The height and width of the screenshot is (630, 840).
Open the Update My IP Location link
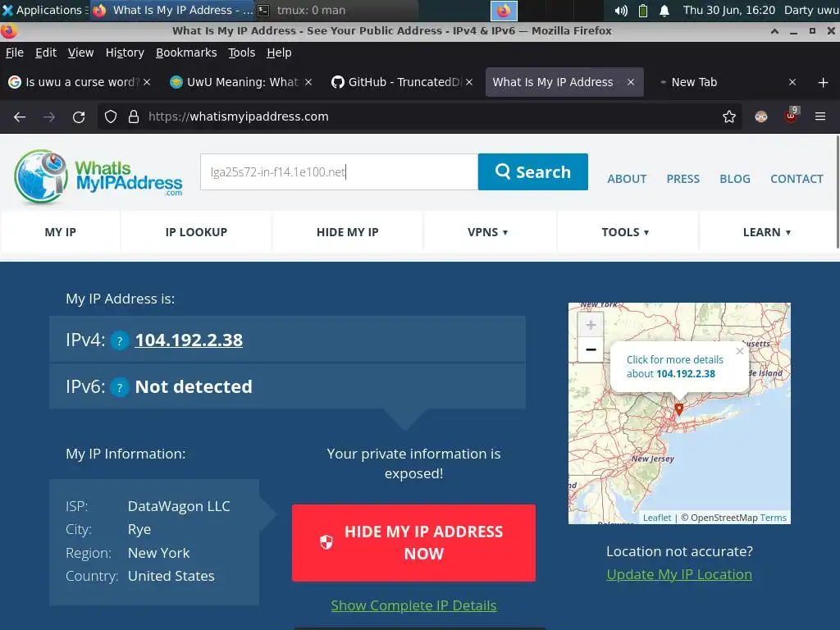click(678, 574)
